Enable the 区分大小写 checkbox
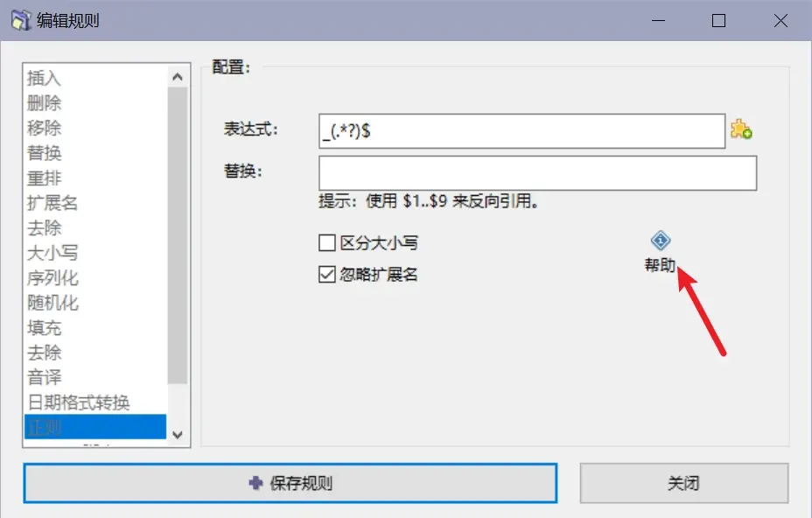The width and height of the screenshot is (812, 518). pos(326,242)
